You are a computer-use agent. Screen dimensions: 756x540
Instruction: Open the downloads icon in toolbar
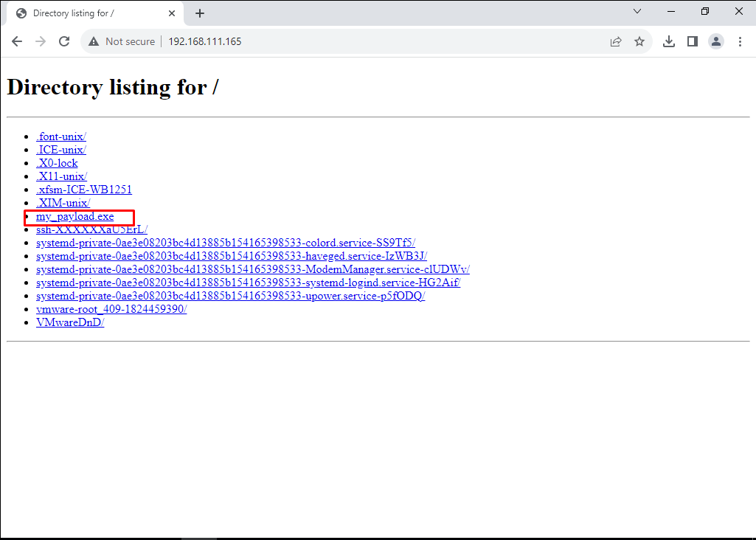[x=669, y=42]
